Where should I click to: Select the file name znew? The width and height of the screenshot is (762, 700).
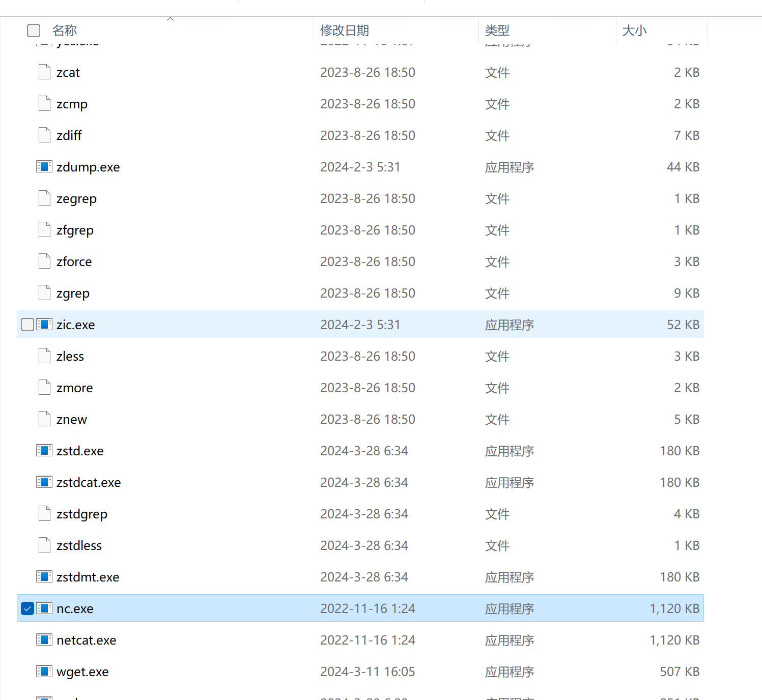[x=72, y=419]
